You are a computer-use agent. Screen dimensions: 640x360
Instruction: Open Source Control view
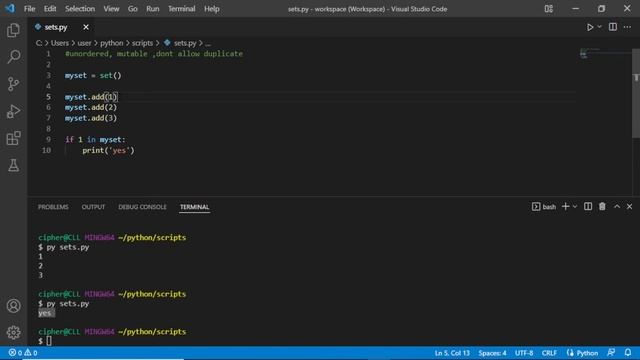(13, 84)
